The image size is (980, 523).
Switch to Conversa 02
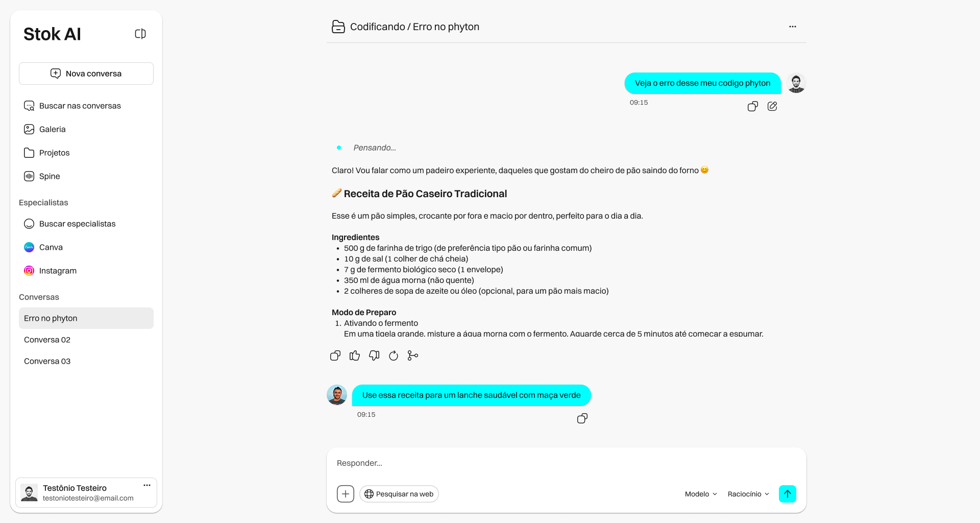(47, 340)
